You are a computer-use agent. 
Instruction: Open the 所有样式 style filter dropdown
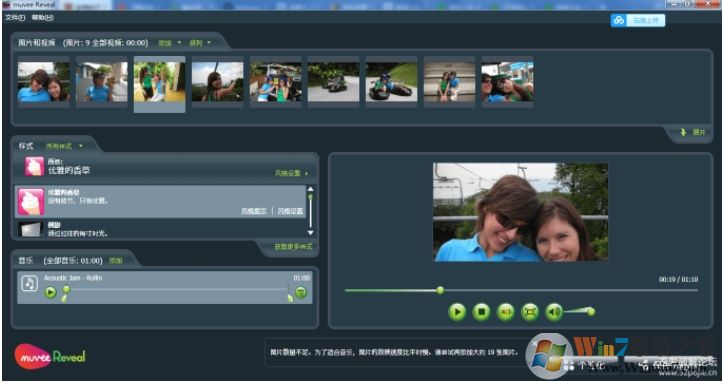[64, 146]
